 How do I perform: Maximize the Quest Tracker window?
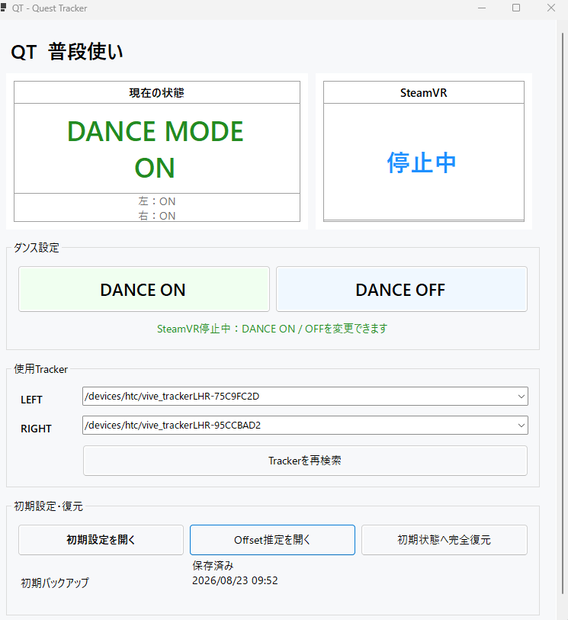pos(516,8)
